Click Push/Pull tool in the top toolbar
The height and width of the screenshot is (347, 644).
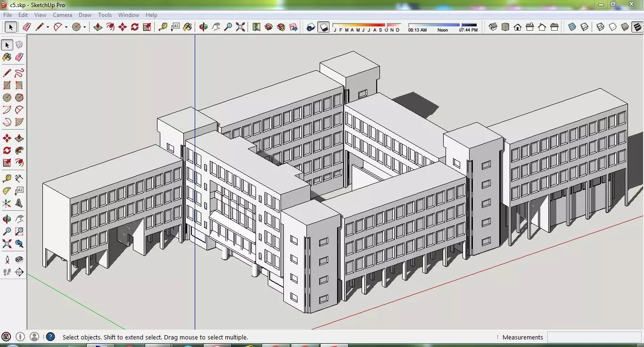click(x=98, y=27)
